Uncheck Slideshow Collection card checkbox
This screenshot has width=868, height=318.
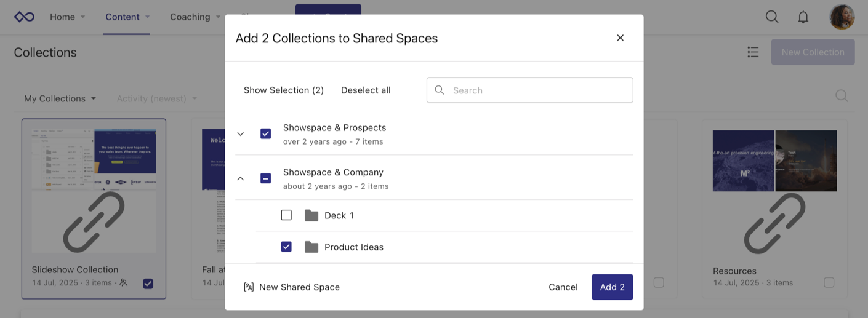[148, 284]
